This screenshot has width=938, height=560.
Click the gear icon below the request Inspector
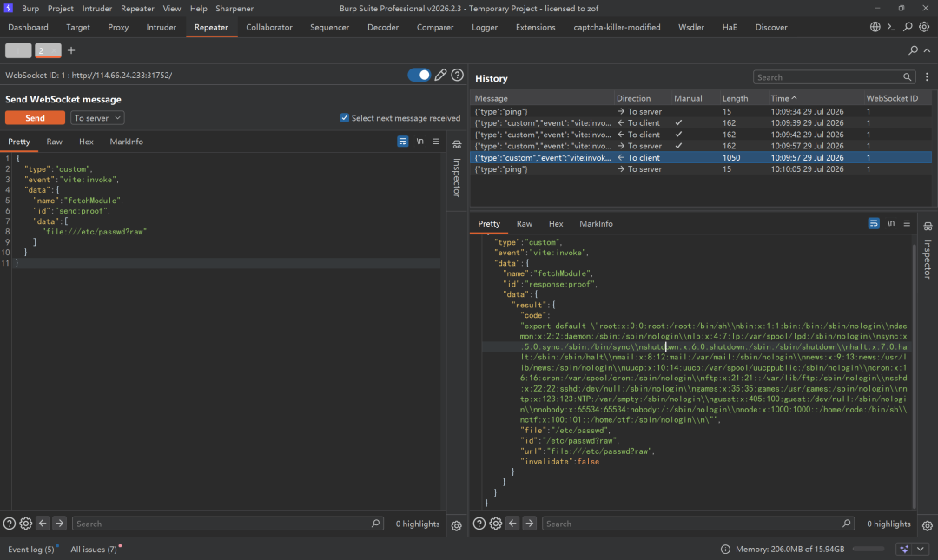tap(457, 526)
